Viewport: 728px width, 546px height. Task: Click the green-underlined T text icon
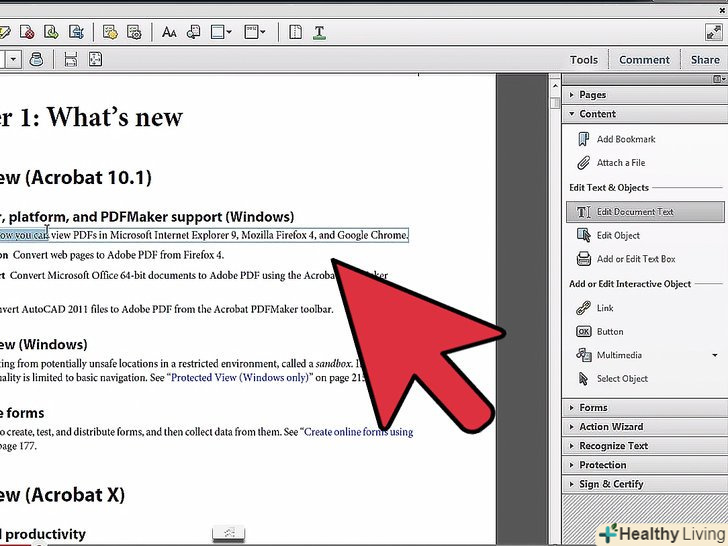(x=319, y=32)
